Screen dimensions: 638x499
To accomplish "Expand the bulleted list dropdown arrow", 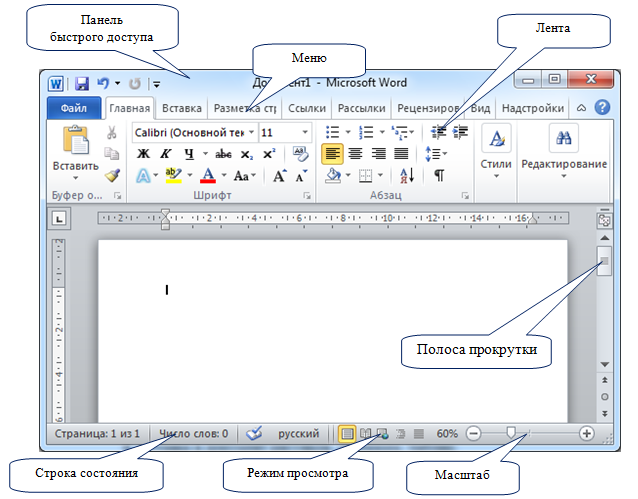I will point(348,132).
